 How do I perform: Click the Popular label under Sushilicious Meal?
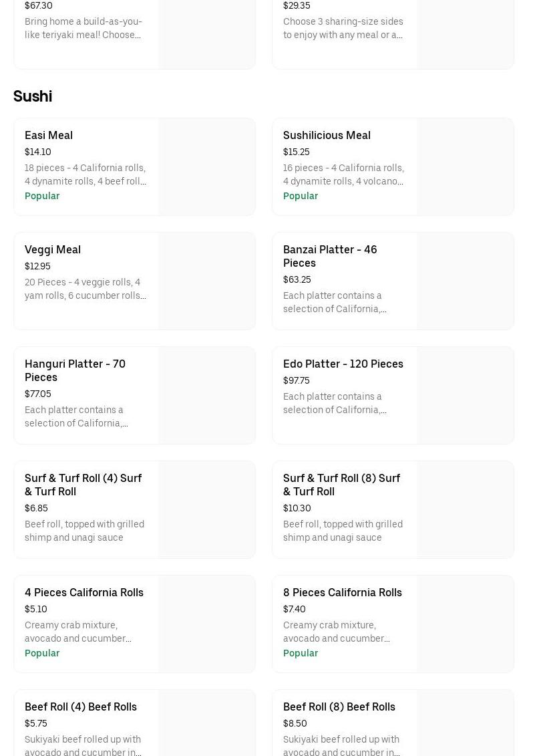301,196
